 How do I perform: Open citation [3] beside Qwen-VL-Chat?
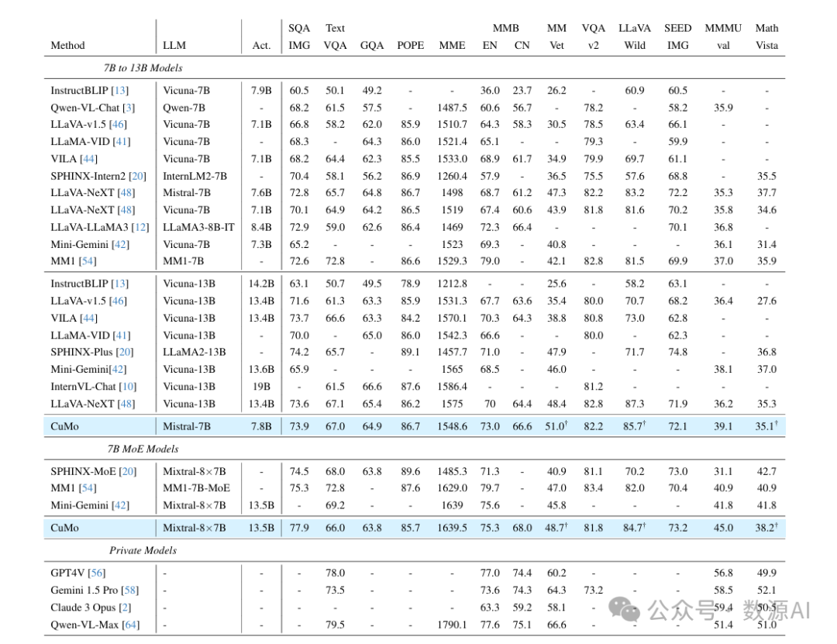129,108
